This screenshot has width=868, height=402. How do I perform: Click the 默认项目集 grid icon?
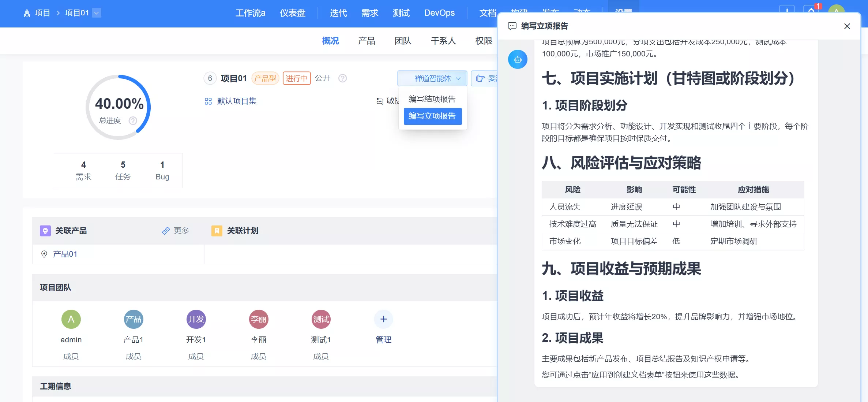(x=208, y=101)
